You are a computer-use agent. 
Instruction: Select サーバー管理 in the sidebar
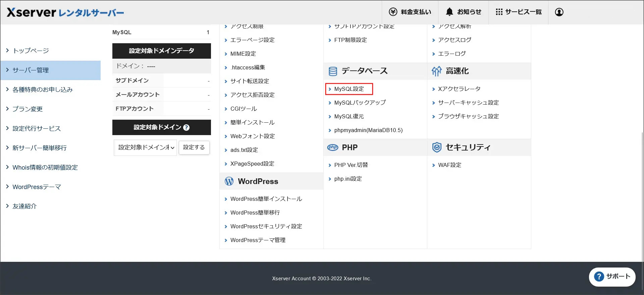50,70
